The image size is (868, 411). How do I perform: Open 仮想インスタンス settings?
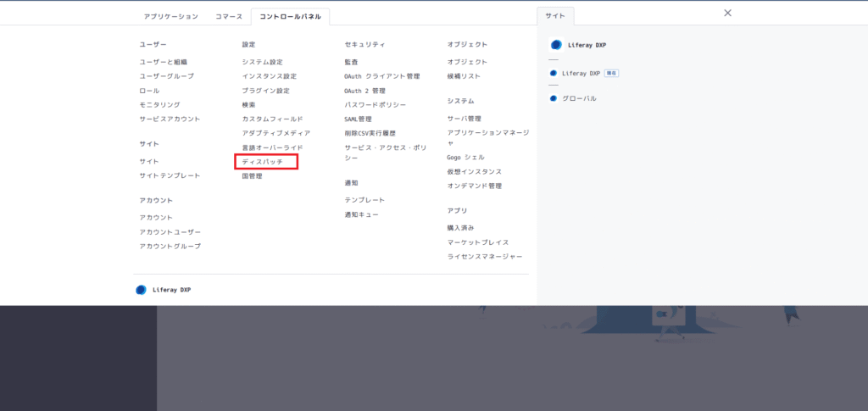pyautogui.click(x=474, y=171)
